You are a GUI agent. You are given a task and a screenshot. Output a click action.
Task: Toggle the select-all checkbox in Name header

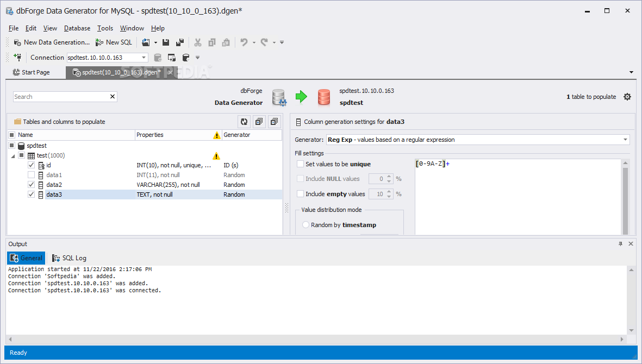coord(12,135)
